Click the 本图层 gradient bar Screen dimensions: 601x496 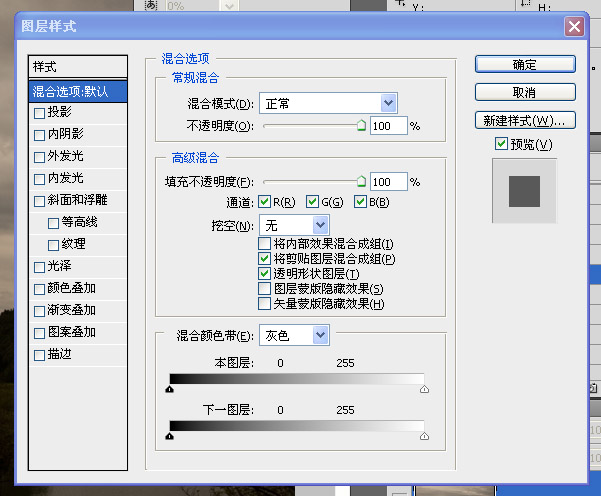click(x=297, y=379)
